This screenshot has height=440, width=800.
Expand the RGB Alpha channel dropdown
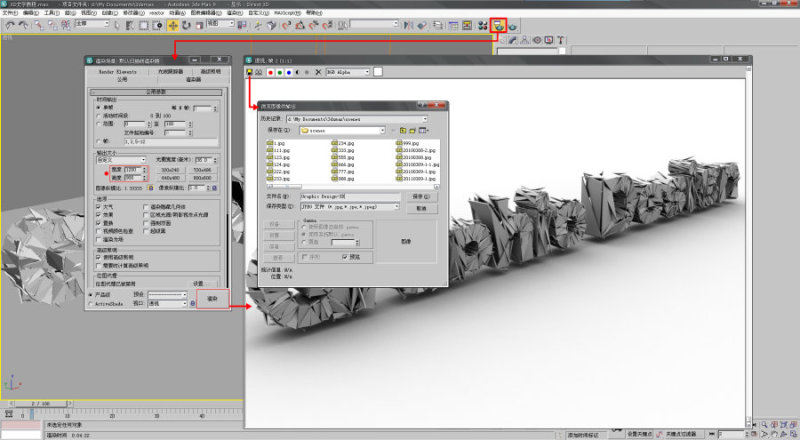coord(348,72)
